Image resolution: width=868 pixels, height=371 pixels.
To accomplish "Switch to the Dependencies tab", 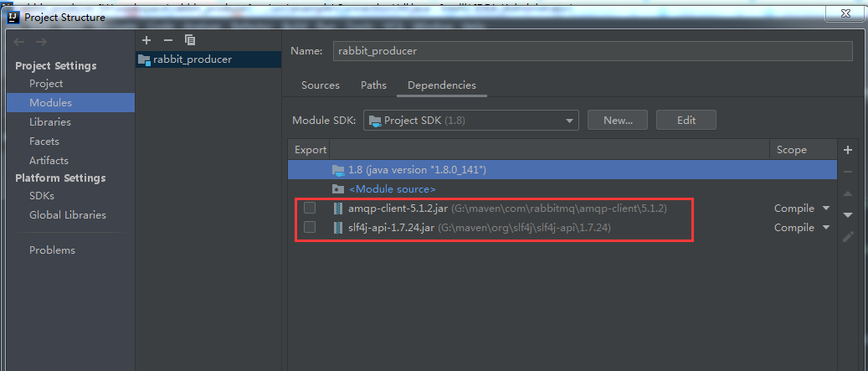I will coord(442,85).
